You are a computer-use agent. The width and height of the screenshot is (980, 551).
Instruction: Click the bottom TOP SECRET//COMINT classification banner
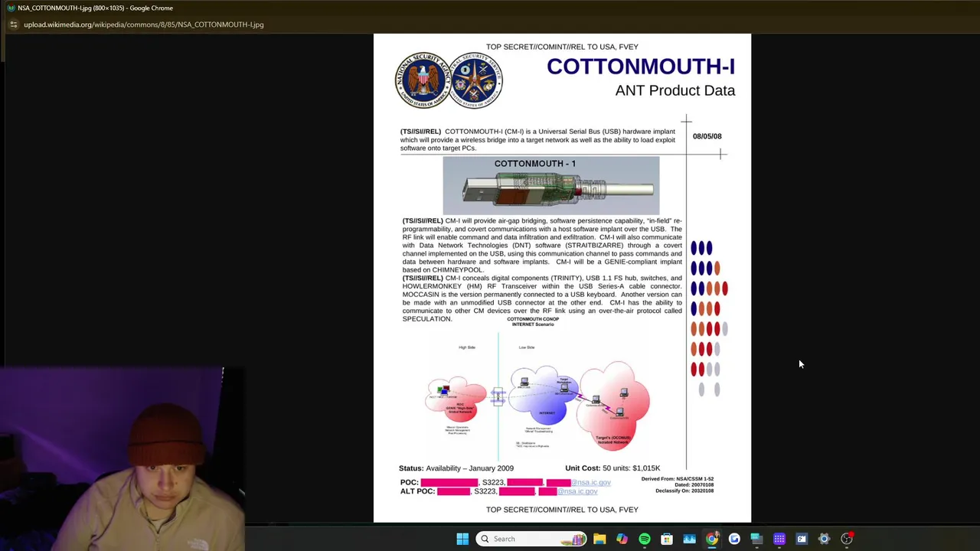pos(562,510)
